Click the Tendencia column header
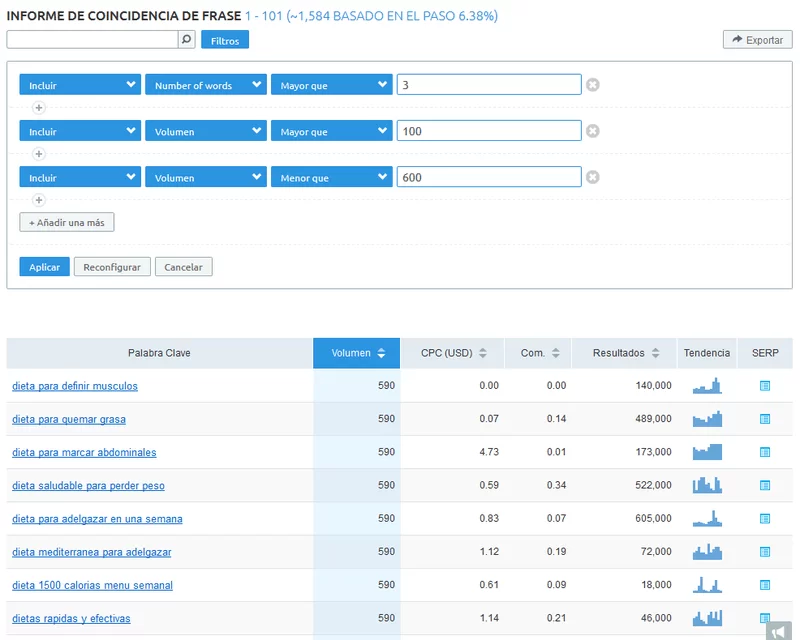 (707, 353)
